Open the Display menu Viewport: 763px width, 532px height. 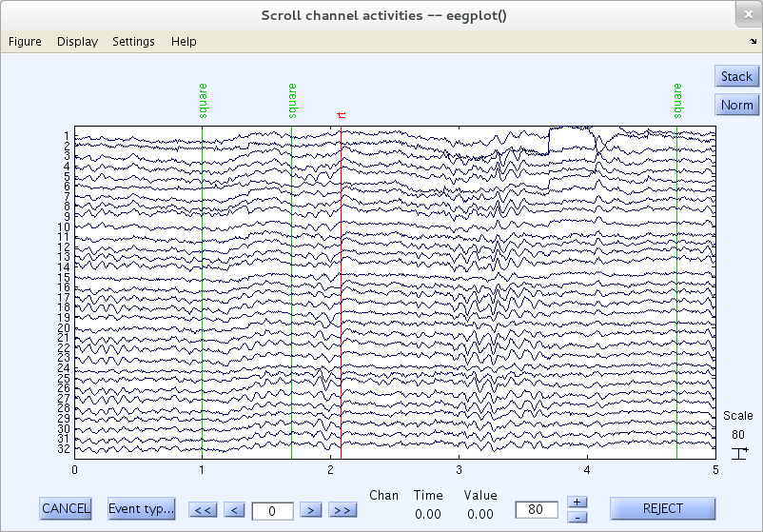pos(77,41)
